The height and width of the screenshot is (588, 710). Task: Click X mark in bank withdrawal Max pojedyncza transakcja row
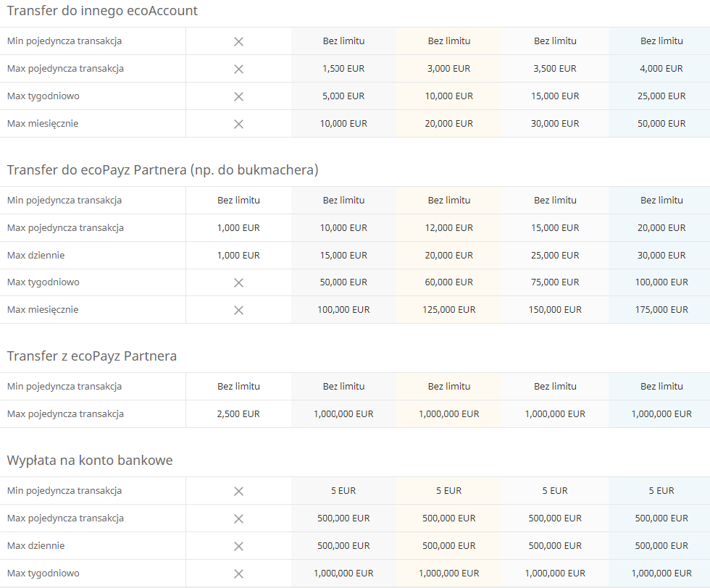coord(238,518)
